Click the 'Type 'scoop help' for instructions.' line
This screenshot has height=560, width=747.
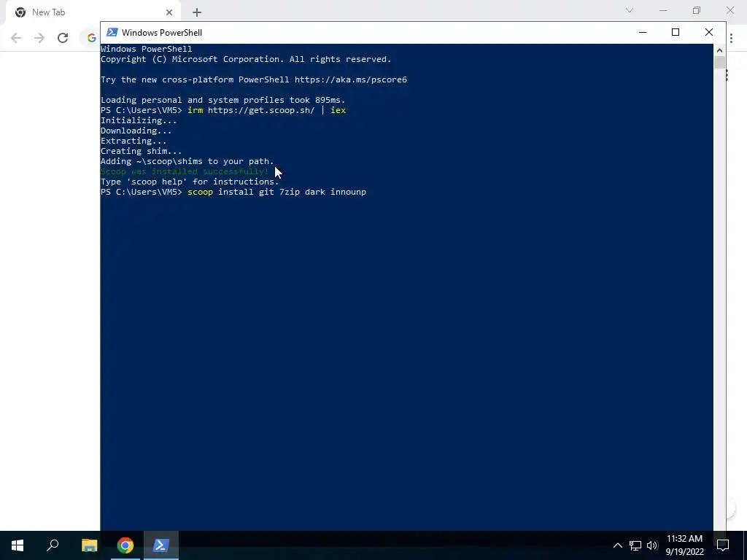(190, 182)
